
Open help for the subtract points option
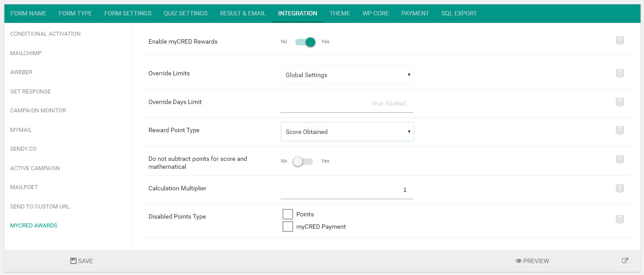point(620,160)
